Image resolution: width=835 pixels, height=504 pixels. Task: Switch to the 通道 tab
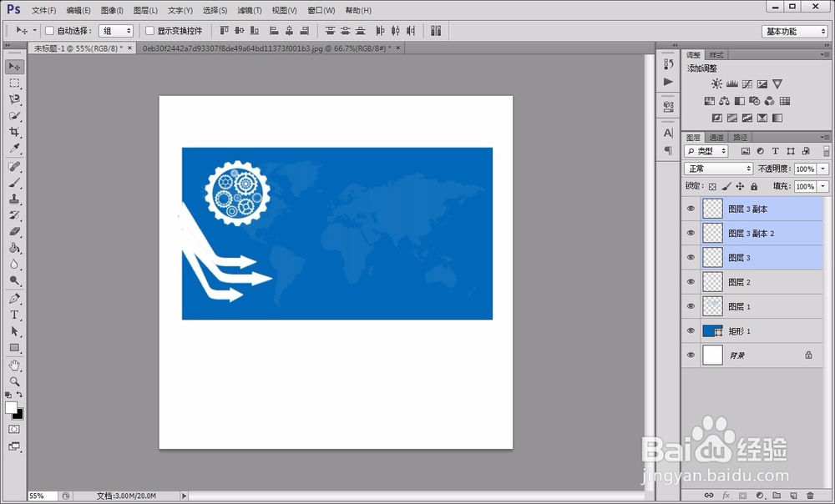coord(716,138)
